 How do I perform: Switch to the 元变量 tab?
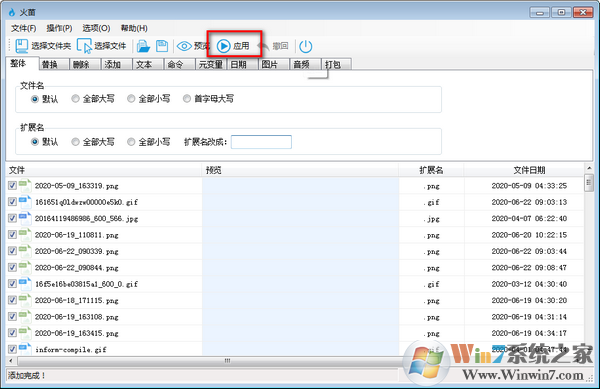[x=211, y=65]
